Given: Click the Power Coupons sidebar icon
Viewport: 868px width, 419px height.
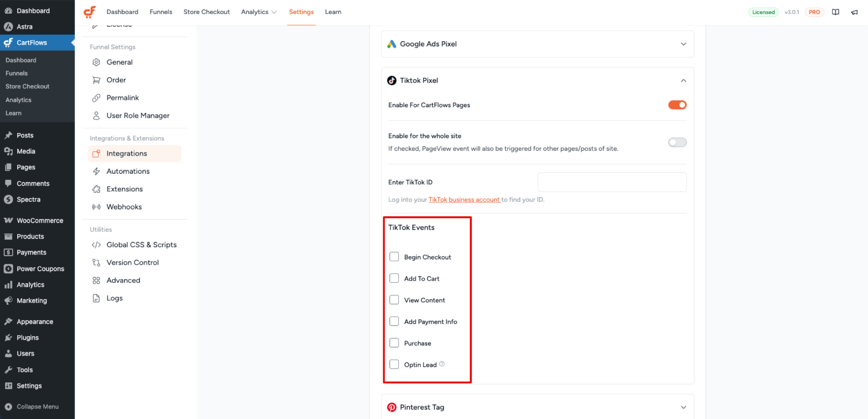Looking at the screenshot, I should click(x=8, y=269).
